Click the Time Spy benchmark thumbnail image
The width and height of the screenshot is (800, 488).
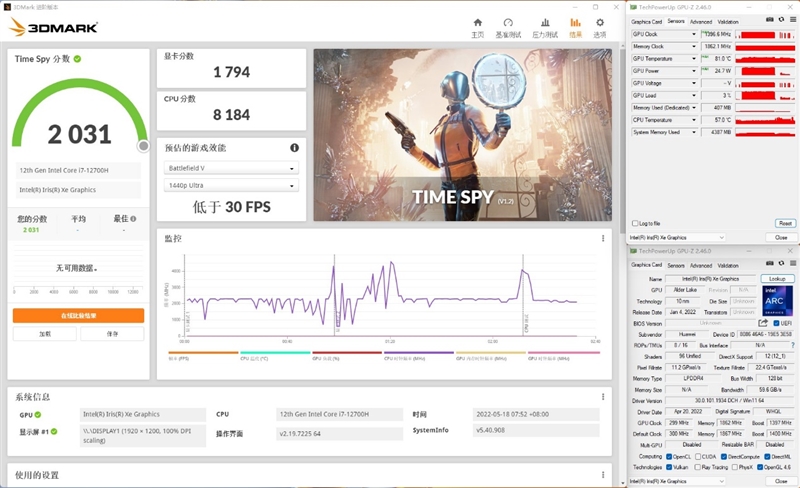point(463,135)
